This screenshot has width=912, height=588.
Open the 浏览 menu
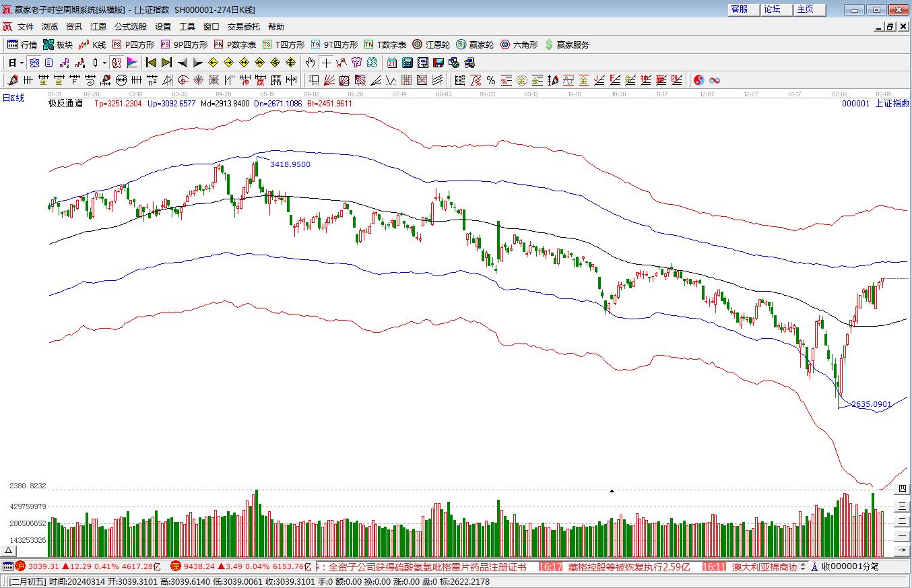[50, 27]
